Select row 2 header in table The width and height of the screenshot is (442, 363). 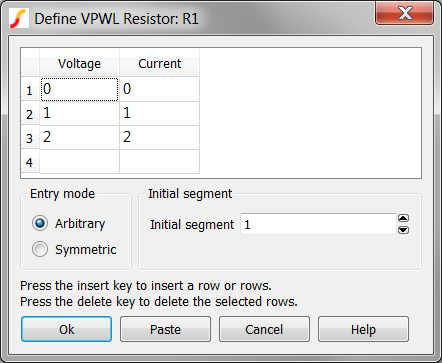[30, 113]
